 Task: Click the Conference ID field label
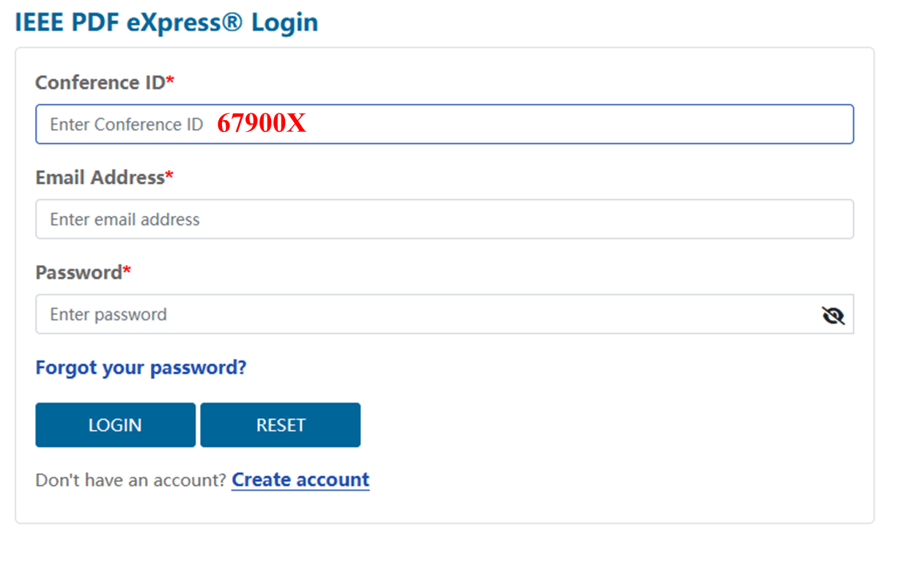(x=100, y=83)
